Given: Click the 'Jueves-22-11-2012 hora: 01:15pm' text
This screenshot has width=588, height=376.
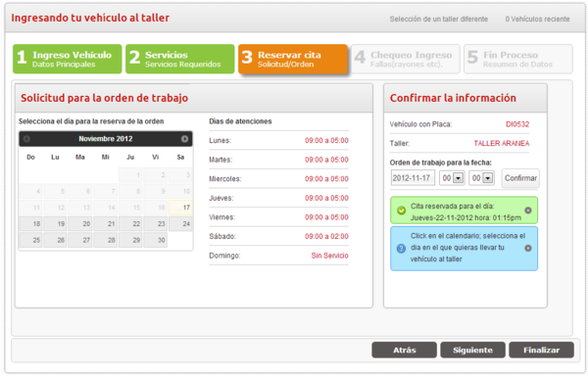Looking at the screenshot, I should pyautogui.click(x=465, y=218).
